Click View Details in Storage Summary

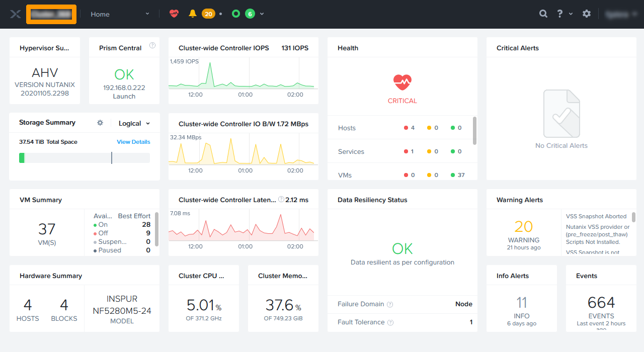(x=133, y=142)
